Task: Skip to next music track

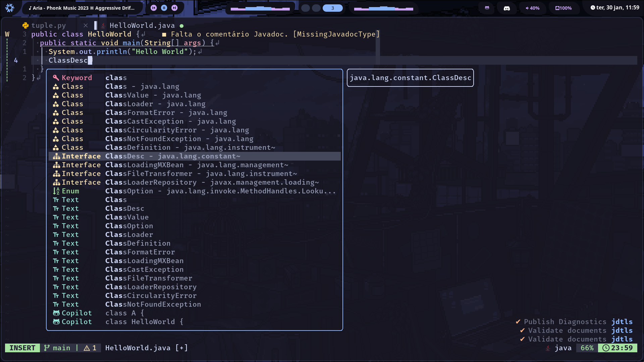Action: (174, 8)
